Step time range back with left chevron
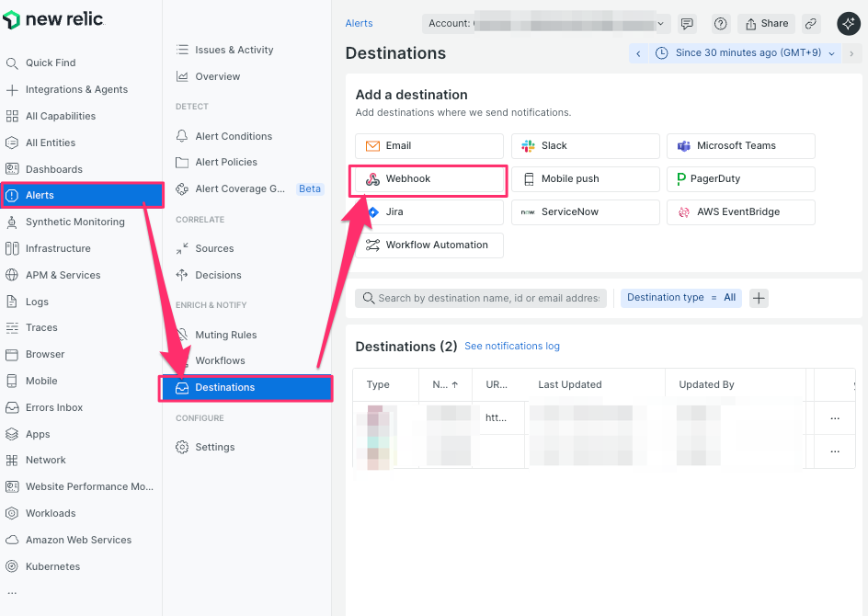The image size is (868, 616). click(x=638, y=53)
